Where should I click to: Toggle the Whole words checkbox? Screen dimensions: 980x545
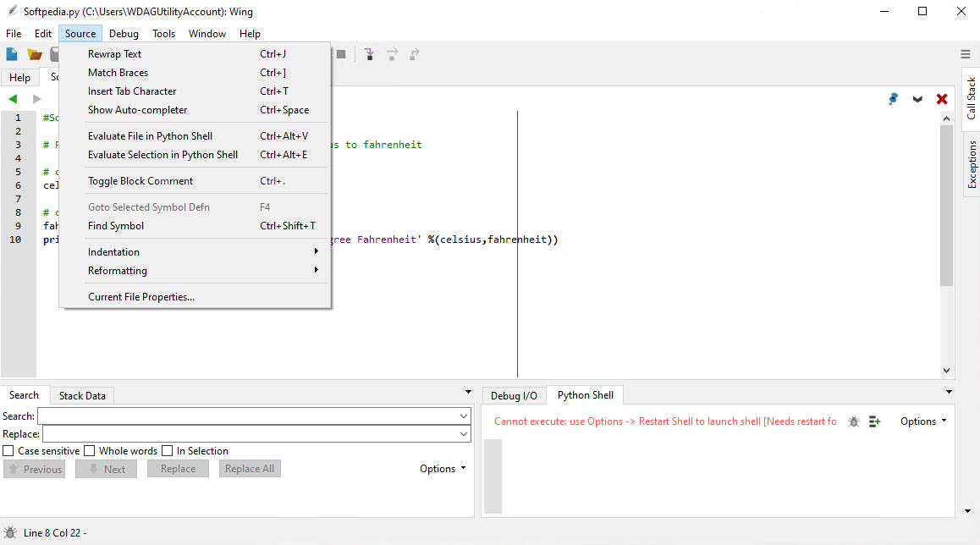[90, 450]
